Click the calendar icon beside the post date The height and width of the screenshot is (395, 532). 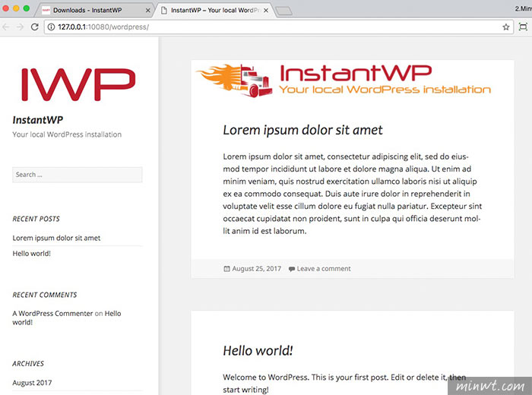tap(226, 269)
